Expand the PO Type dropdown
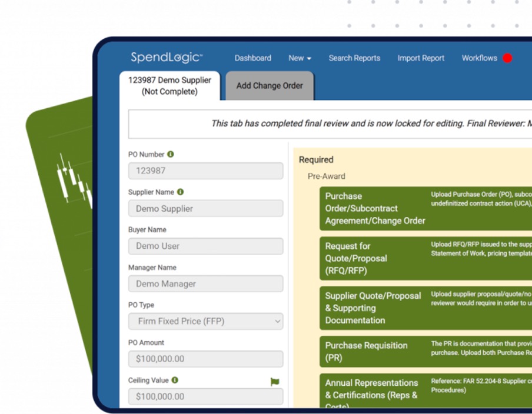 (x=205, y=322)
